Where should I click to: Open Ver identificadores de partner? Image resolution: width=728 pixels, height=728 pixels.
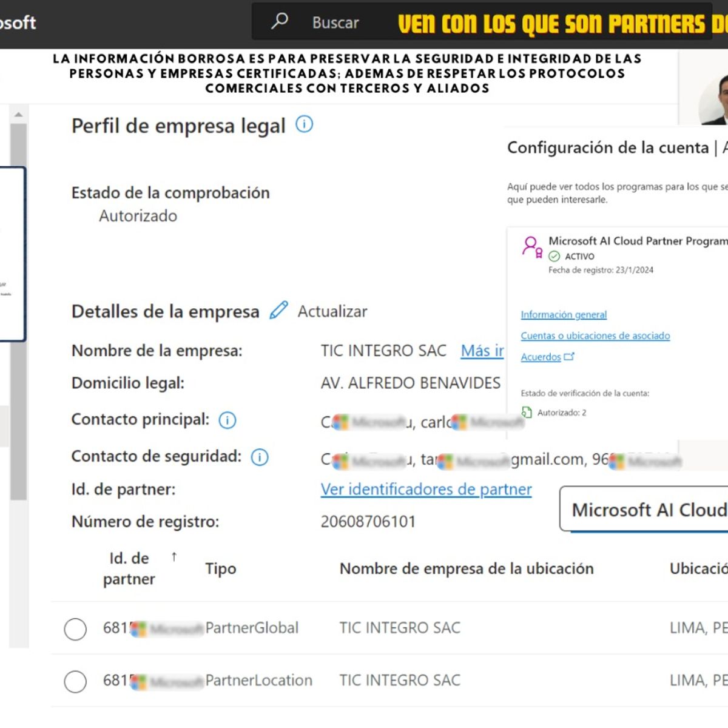tap(425, 490)
